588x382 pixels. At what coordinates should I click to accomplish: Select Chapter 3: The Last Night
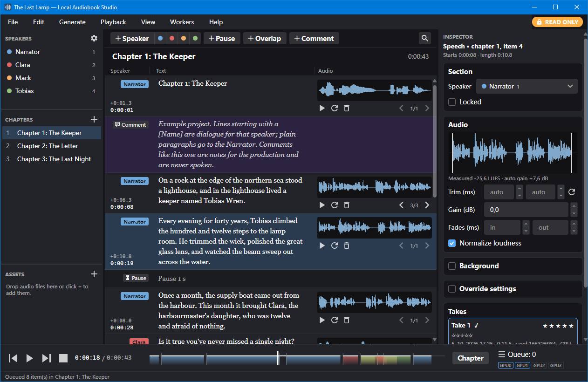click(x=52, y=159)
